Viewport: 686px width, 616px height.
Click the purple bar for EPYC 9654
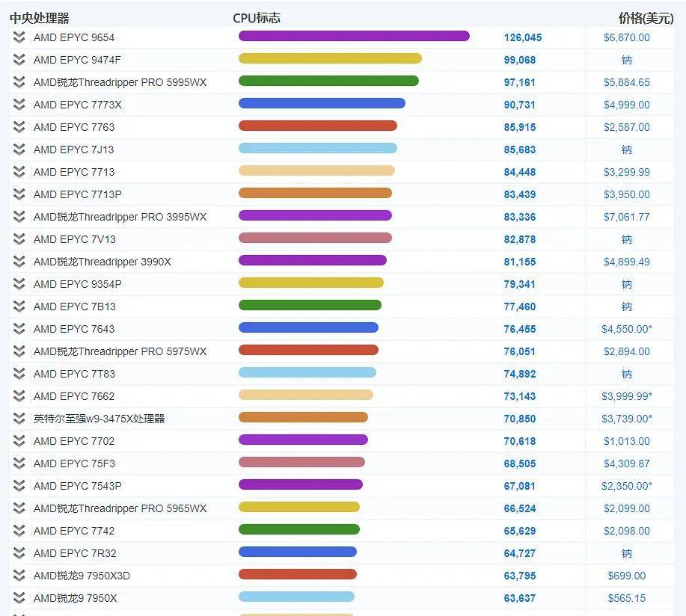coord(354,36)
